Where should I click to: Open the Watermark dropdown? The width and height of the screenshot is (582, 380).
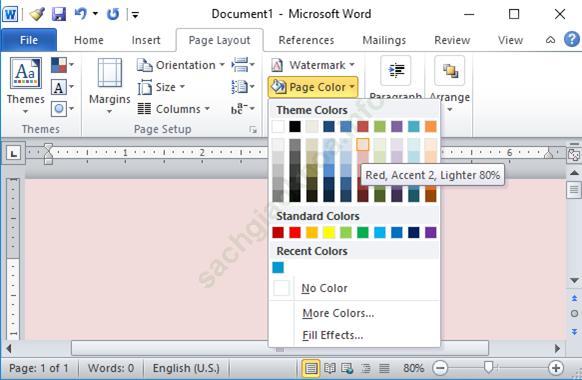[x=313, y=65]
